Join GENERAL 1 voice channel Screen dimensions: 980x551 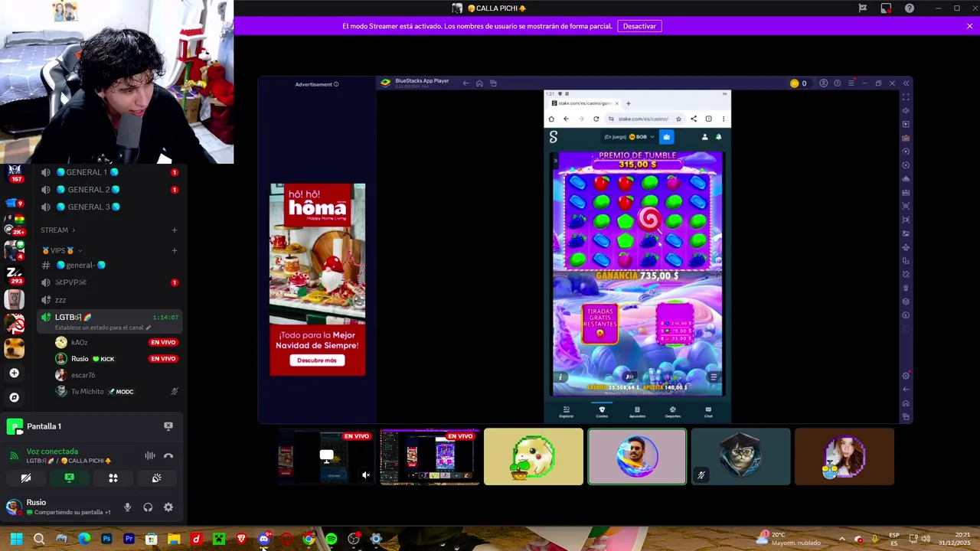click(111, 172)
